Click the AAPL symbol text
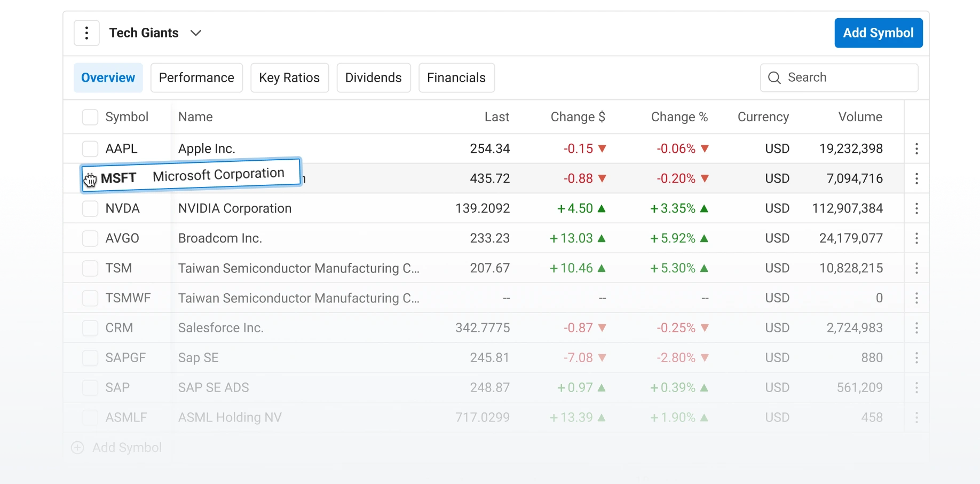980x484 pixels. [122, 149]
